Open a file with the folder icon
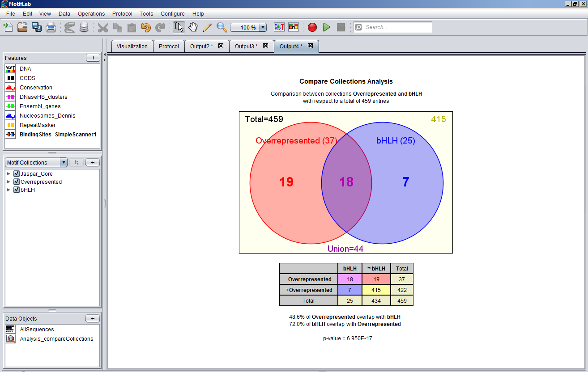Screen dimensions: 588x372 (22, 27)
